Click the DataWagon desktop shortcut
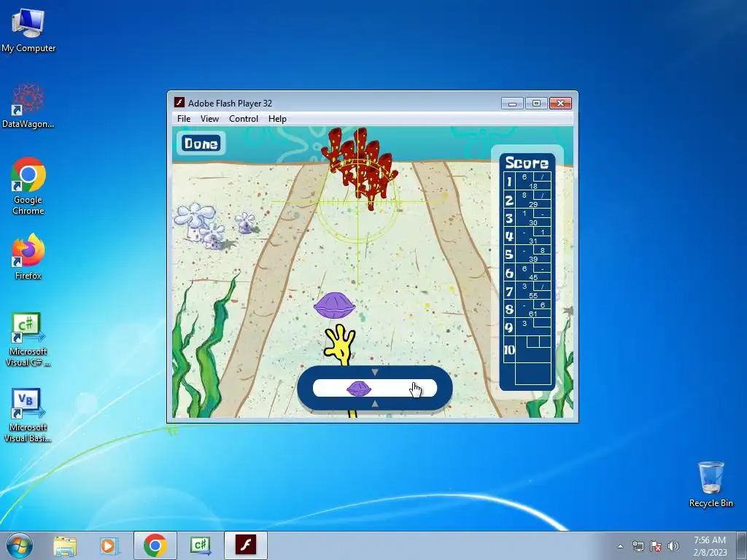 click(x=28, y=106)
